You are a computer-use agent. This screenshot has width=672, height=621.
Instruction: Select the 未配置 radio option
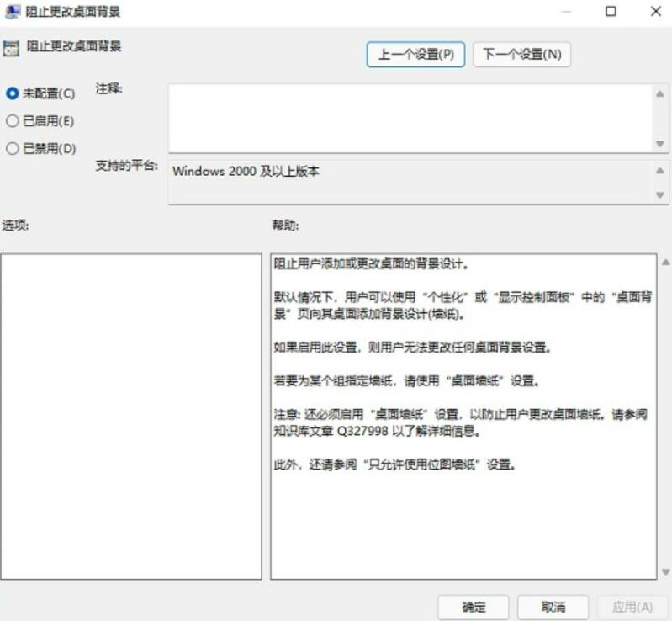(x=13, y=93)
